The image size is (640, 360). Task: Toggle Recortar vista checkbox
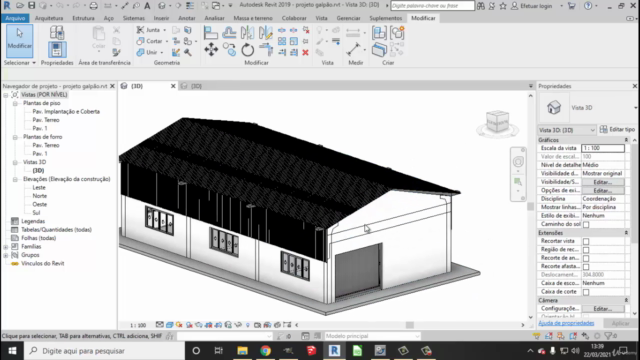(x=586, y=241)
